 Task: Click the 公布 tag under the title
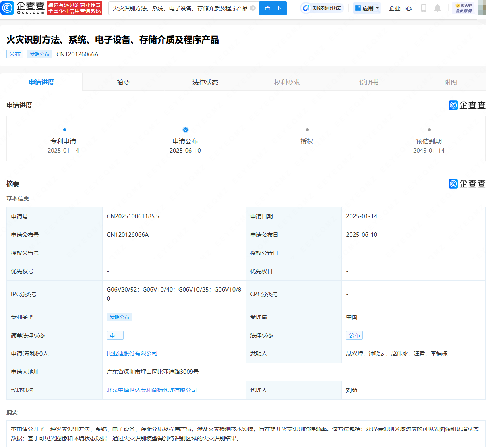click(15, 54)
